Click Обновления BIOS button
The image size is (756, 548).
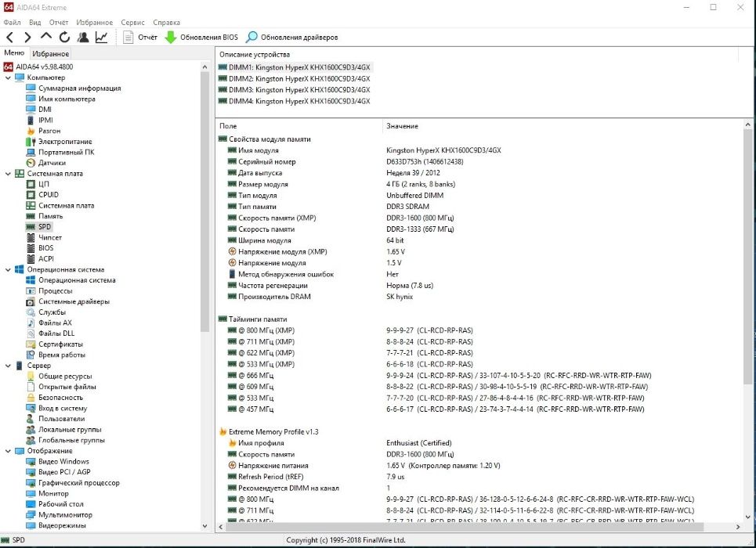tap(201, 37)
